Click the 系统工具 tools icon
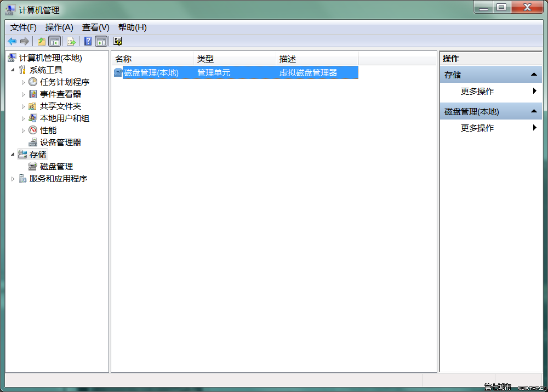The image size is (548, 392). click(x=22, y=70)
